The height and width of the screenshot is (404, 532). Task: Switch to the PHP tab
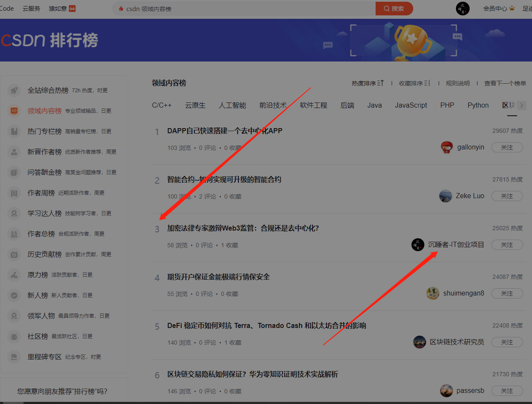[x=447, y=105]
